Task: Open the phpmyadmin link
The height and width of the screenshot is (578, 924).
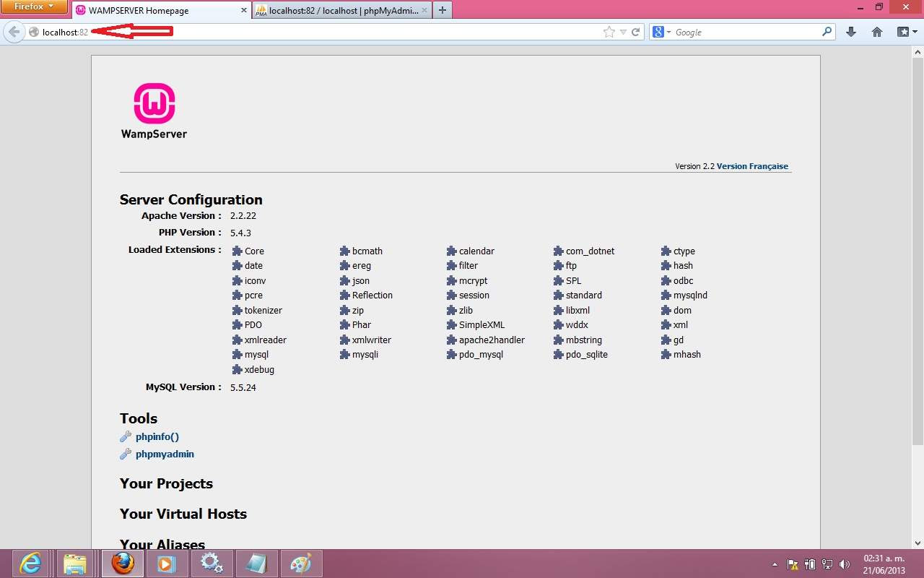Action: 165,454
